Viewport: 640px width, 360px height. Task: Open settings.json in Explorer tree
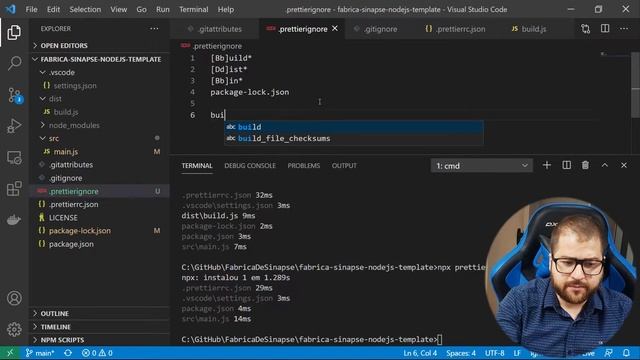[x=75, y=86]
